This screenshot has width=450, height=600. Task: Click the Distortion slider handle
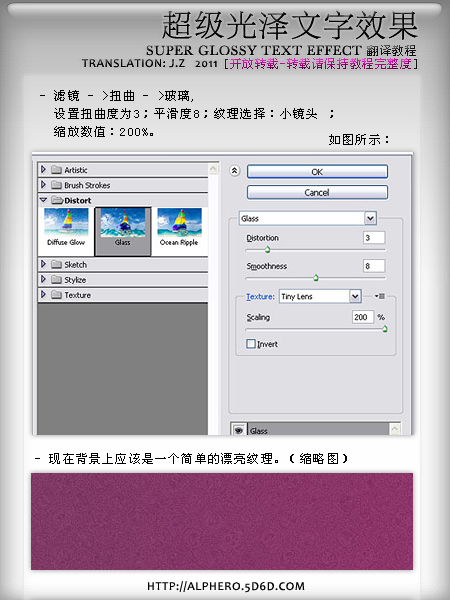point(267,250)
